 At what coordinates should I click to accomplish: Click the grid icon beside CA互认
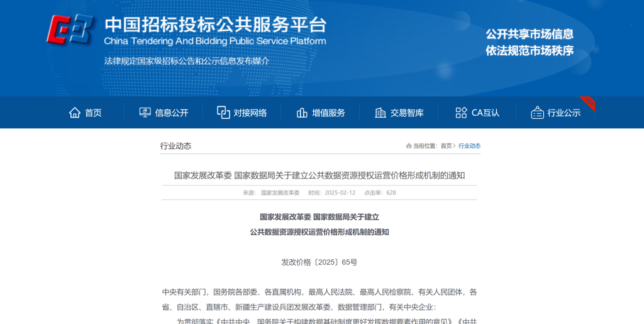point(461,113)
